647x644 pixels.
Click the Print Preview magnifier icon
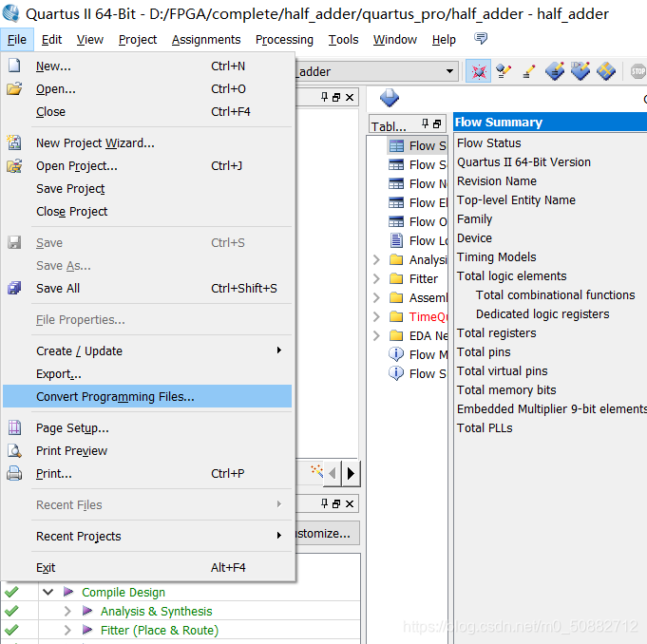pyautogui.click(x=14, y=450)
